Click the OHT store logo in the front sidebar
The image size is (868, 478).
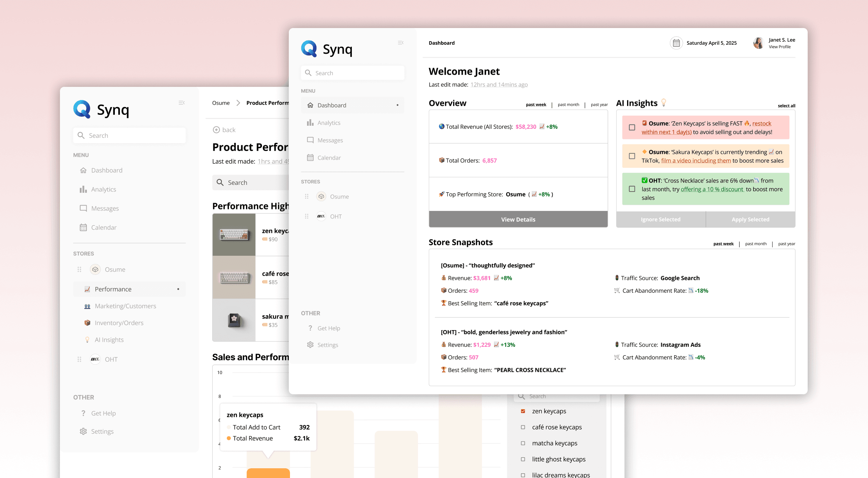coord(321,216)
